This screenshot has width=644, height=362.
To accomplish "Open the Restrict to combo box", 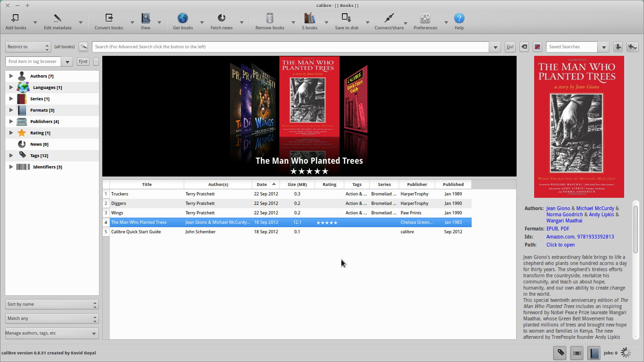I will coord(28,47).
